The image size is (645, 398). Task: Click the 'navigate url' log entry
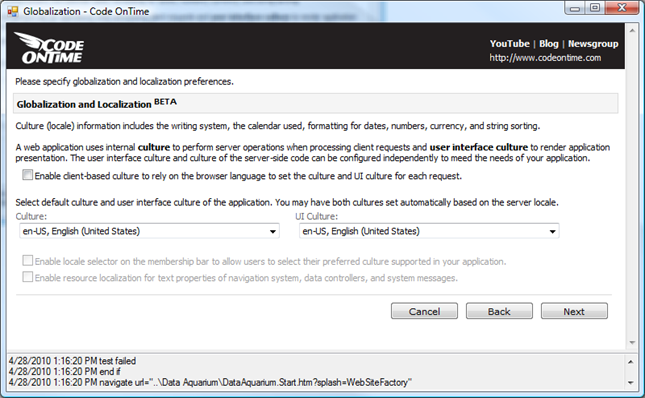210,382
